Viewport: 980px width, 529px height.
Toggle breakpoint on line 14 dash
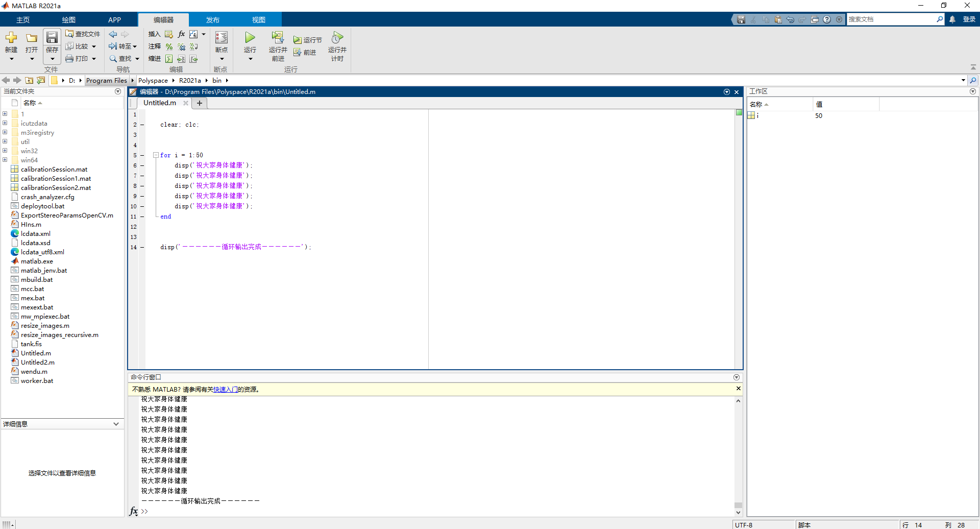pyautogui.click(x=142, y=247)
